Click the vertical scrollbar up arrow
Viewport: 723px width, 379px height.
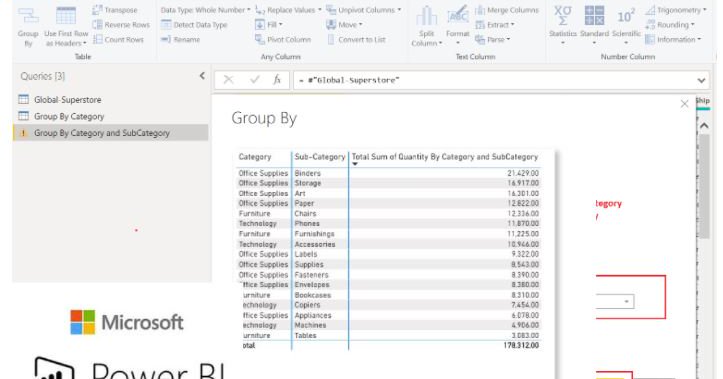(x=704, y=125)
